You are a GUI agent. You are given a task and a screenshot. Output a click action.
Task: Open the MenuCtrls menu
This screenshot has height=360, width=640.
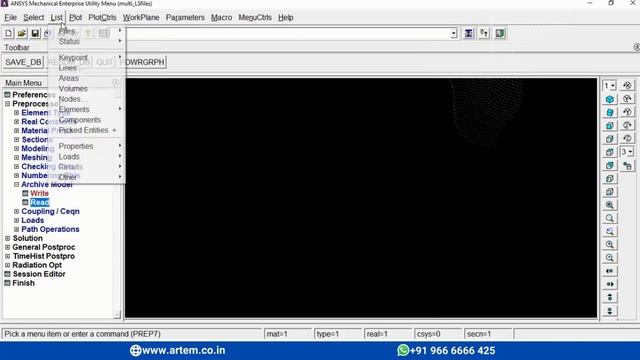(255, 18)
